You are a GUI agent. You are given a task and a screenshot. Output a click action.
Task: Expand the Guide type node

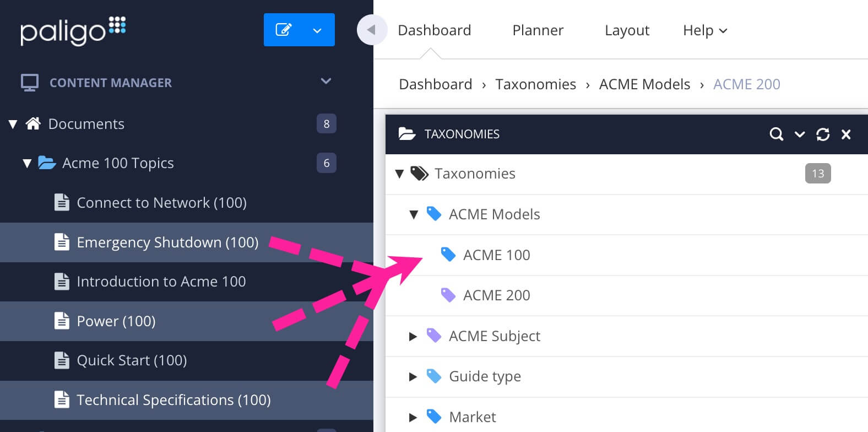(x=413, y=377)
